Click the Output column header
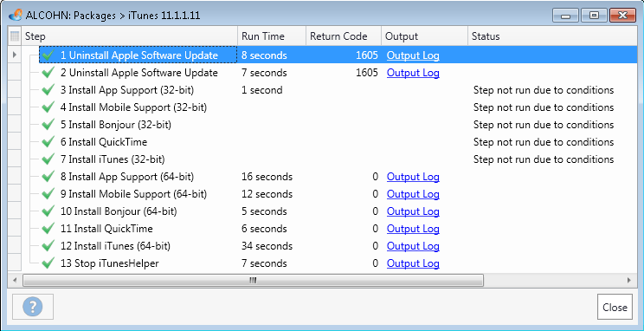 point(424,36)
